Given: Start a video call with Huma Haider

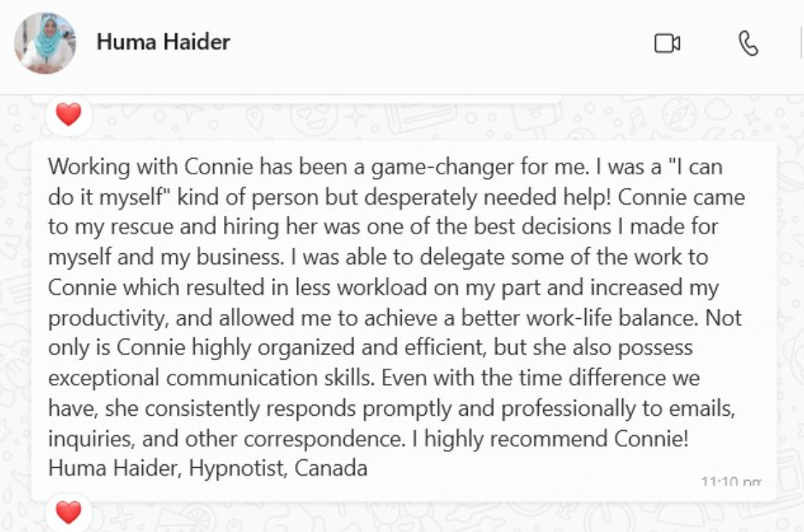Looking at the screenshot, I should point(667,43).
